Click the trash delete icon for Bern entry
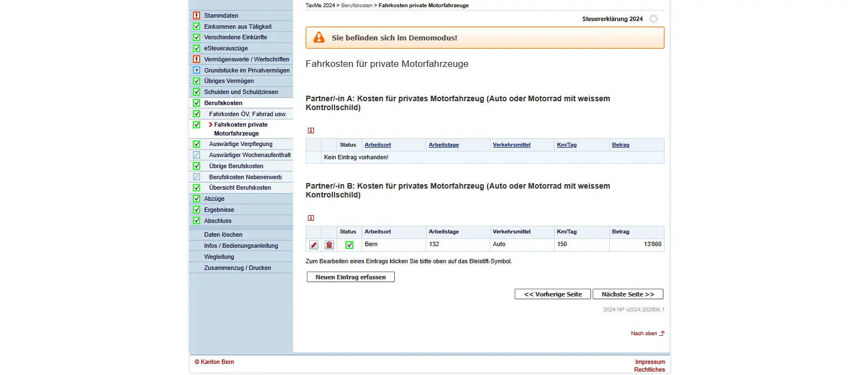Viewport: 868px width, 375px height. (x=329, y=245)
